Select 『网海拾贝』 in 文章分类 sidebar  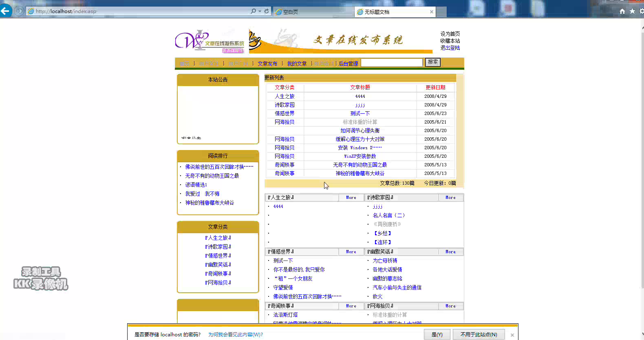click(218, 283)
